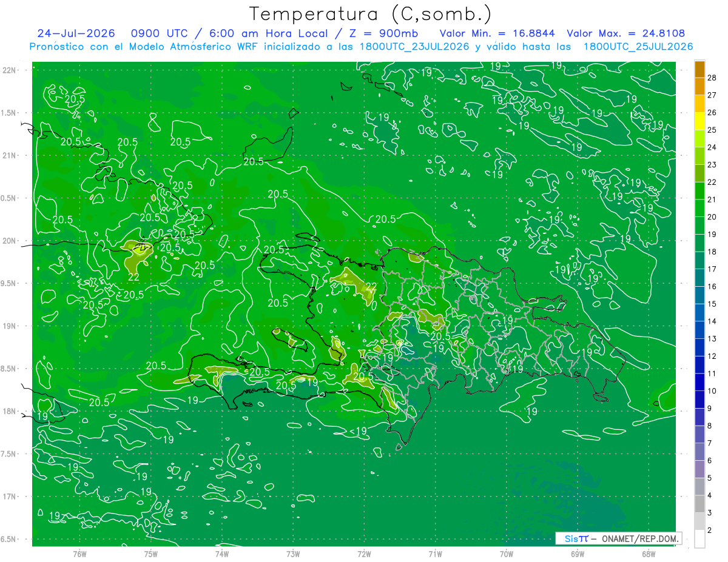Click latitude axis label "20N"
728x562 pixels.
point(9,241)
